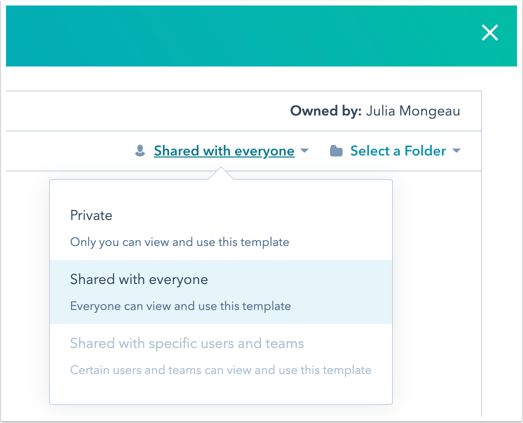
Task: Pick Shared with specific users and teams
Action: [x=221, y=356]
